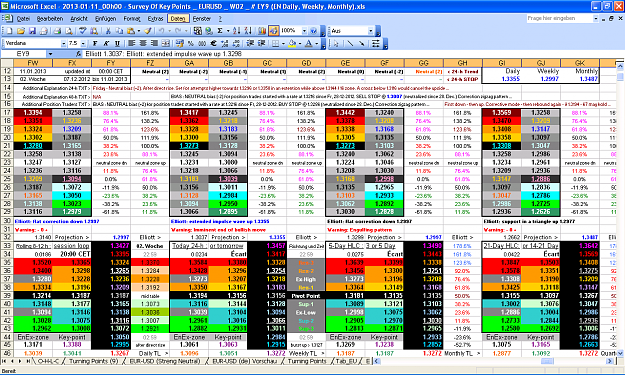This screenshot has height=375, width=625.
Task: Click the horizontal scrollbar thumb
Action: (x=546, y=361)
